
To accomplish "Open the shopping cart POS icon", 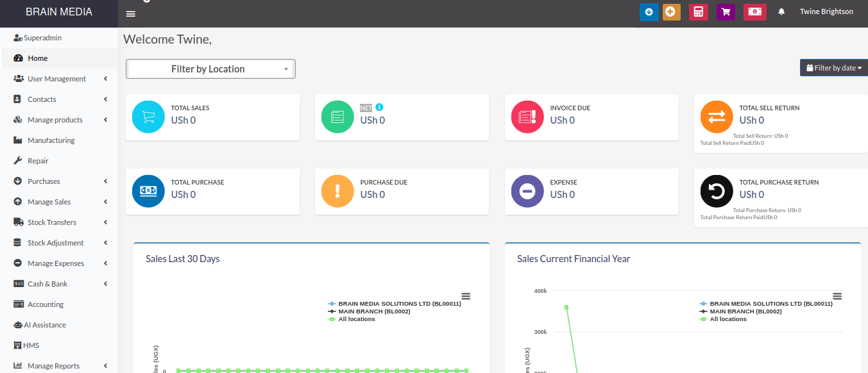I will tap(726, 12).
